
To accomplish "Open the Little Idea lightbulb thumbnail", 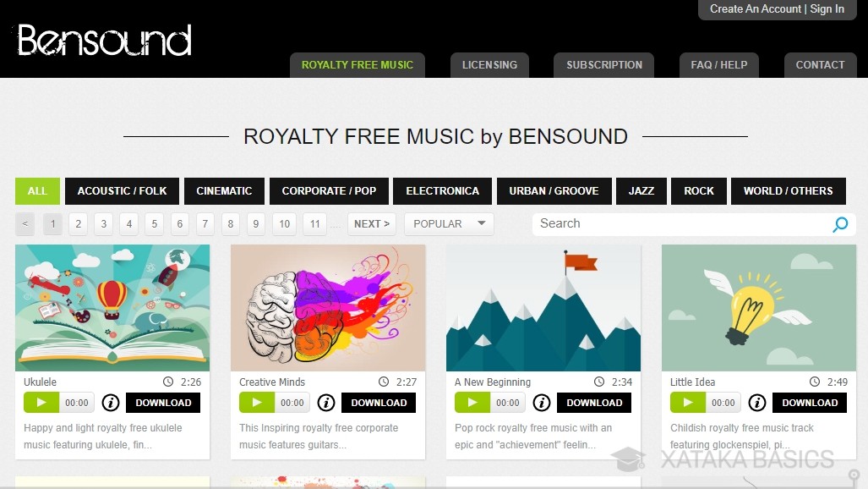I will [759, 308].
